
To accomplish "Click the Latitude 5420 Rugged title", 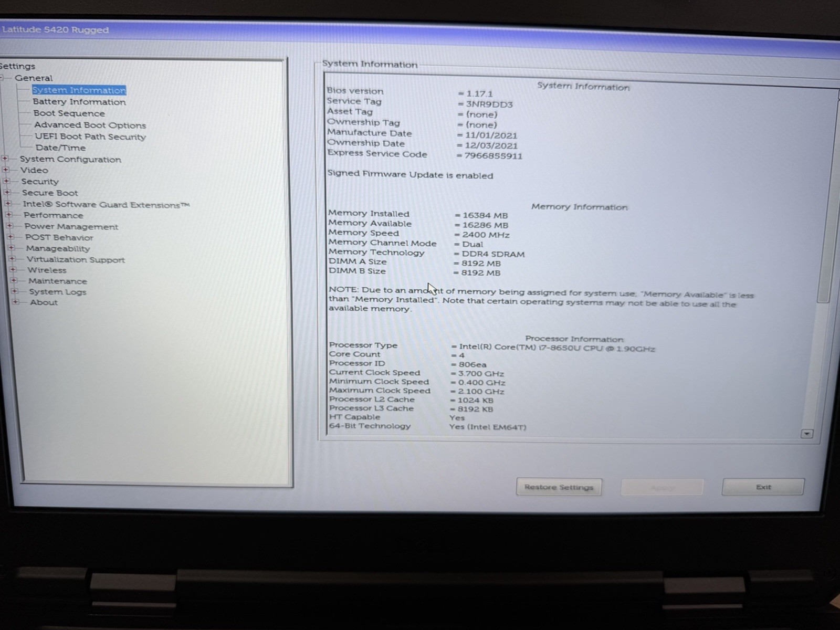I will [x=55, y=30].
